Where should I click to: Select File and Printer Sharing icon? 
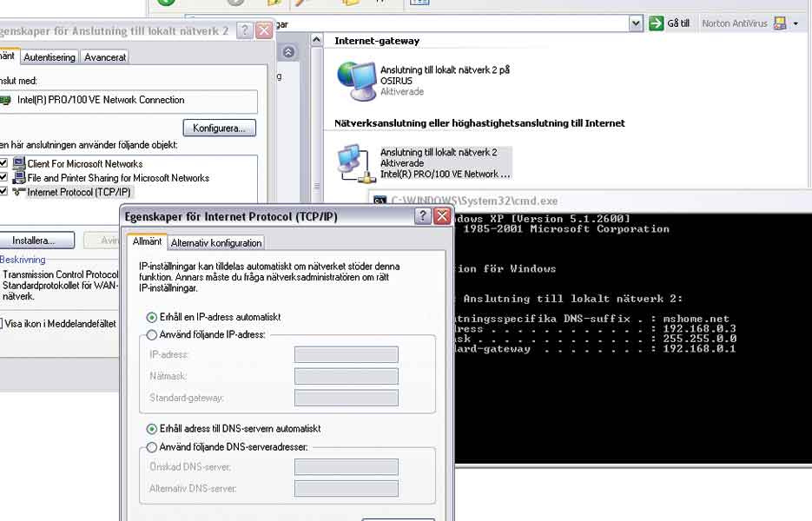click(19, 178)
